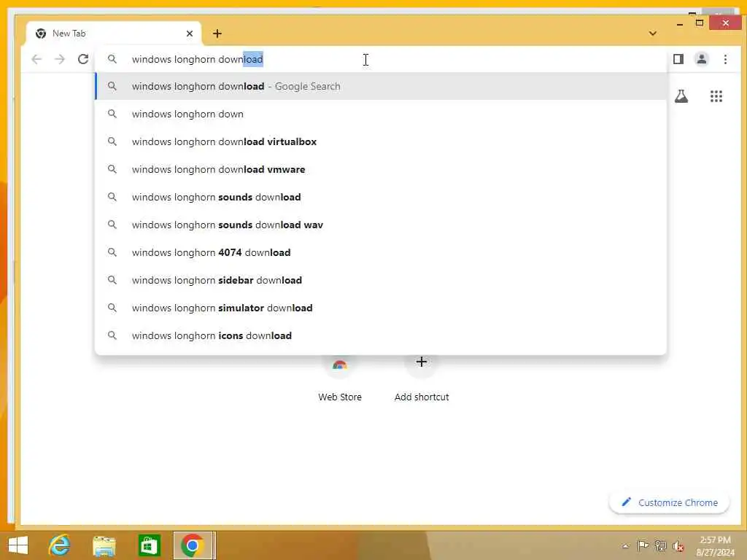Reload the page with the refresh icon
Viewport: 747px width, 560px height.
click(83, 59)
